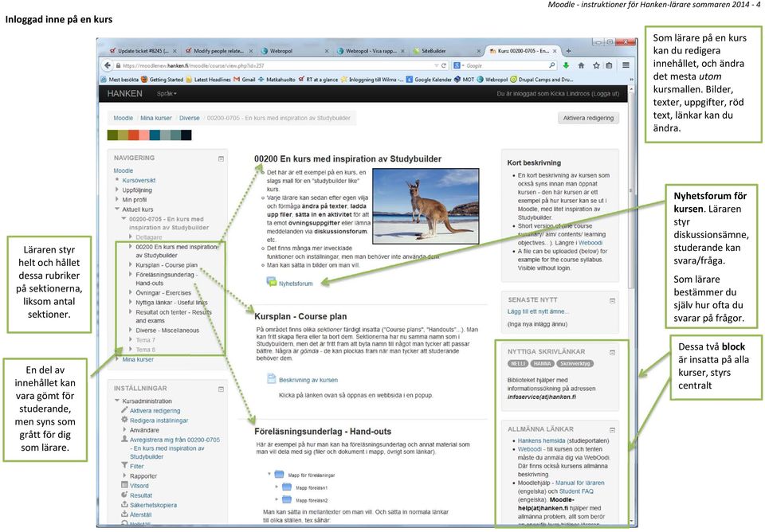The image size is (765, 532).
Task: Click the Mapp för föreläsningar folder icon
Action: 279,475
